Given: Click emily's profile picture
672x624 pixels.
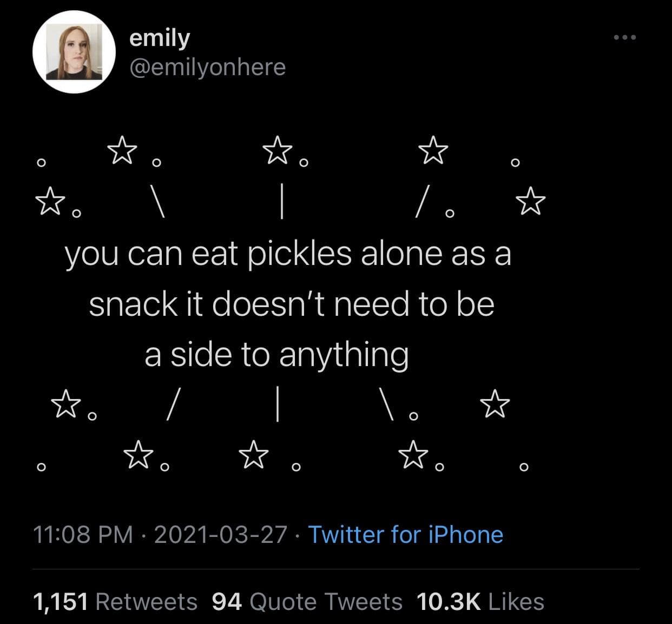Looking at the screenshot, I should click(x=74, y=52).
